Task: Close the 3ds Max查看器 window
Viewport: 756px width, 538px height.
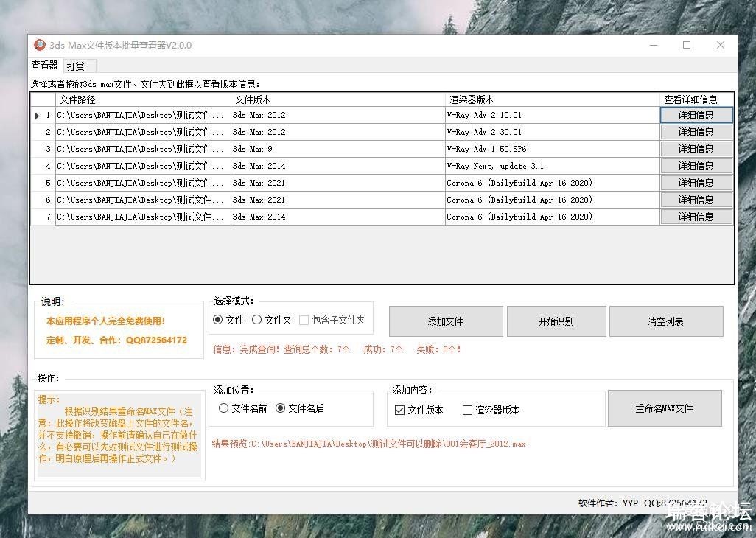Action: [721, 45]
